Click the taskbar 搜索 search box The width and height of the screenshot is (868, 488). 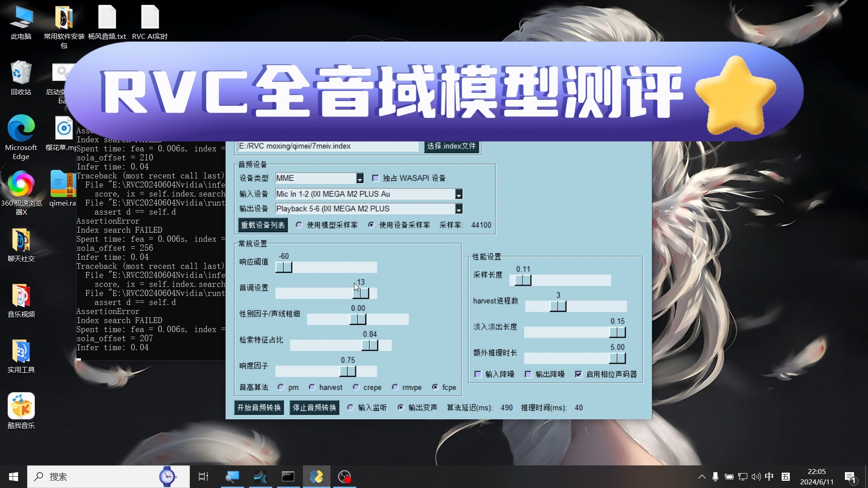pyautogui.click(x=108, y=477)
